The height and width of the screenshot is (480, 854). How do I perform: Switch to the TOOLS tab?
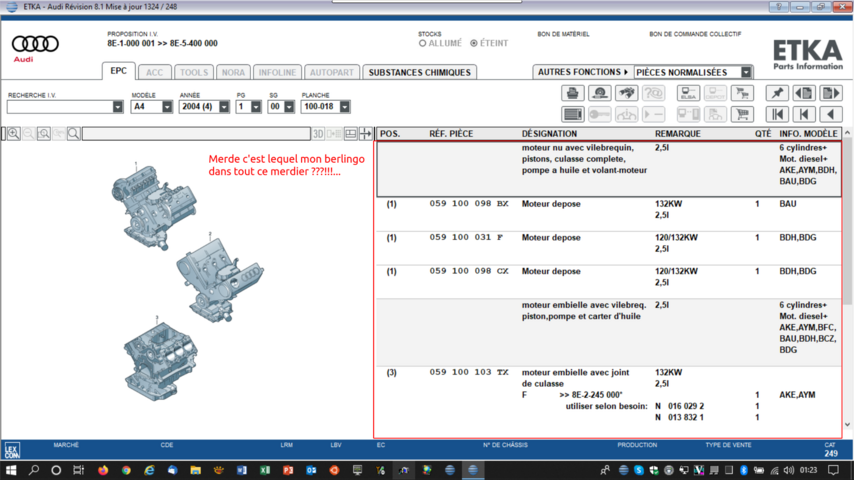click(x=194, y=72)
